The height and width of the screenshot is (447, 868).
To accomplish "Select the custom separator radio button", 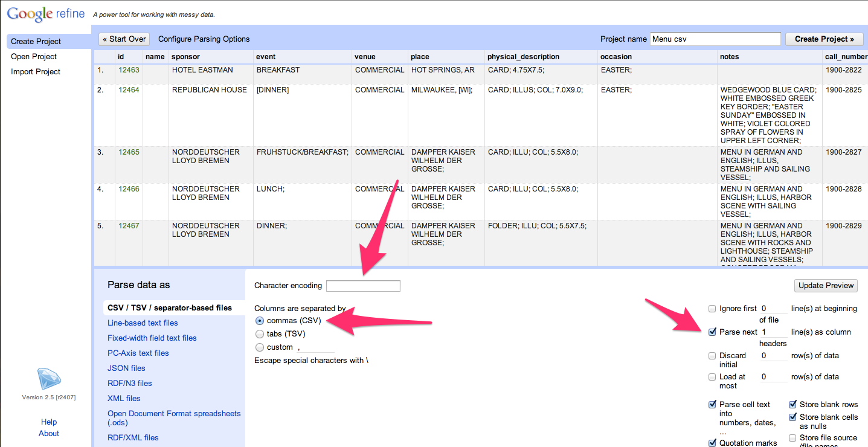I will point(260,347).
